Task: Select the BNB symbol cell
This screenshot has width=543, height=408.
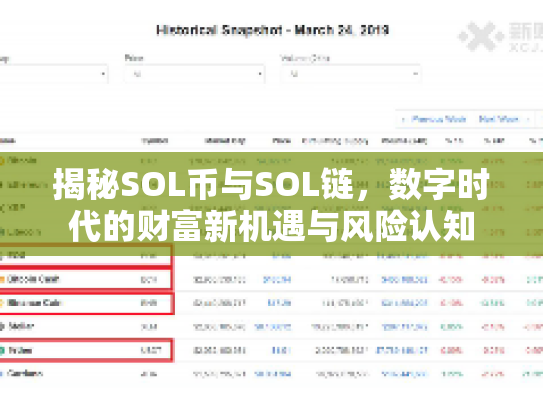Action: (149, 303)
